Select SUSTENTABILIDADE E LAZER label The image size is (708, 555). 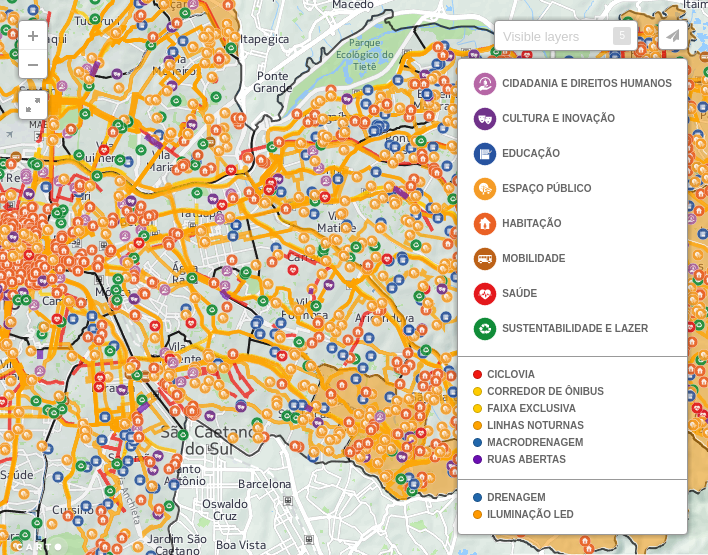[575, 328]
